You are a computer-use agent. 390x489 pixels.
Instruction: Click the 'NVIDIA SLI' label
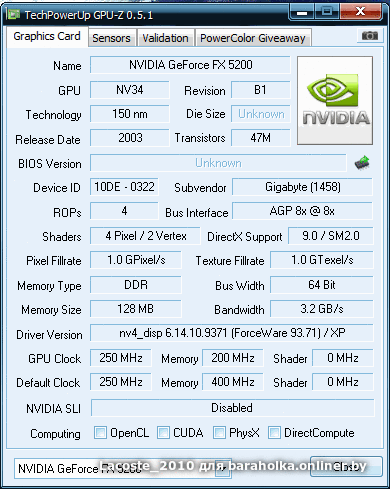coord(53,408)
